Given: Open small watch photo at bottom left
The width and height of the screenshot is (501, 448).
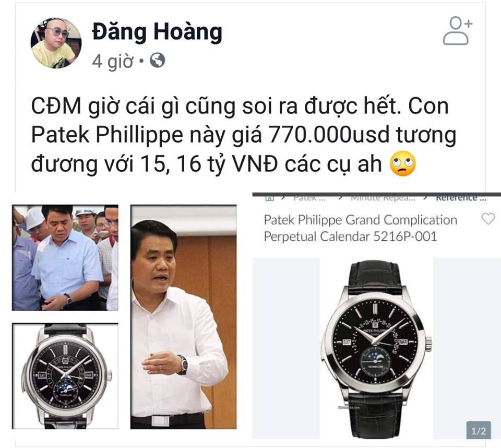Looking at the screenshot, I should coord(65,376).
